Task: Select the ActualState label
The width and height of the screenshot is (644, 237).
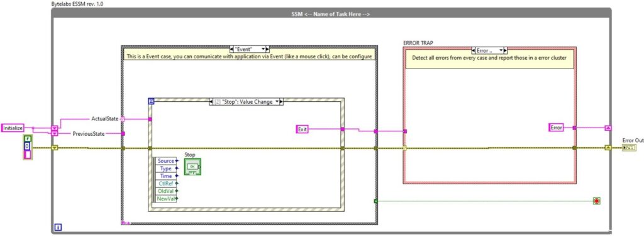Action: click(x=105, y=118)
